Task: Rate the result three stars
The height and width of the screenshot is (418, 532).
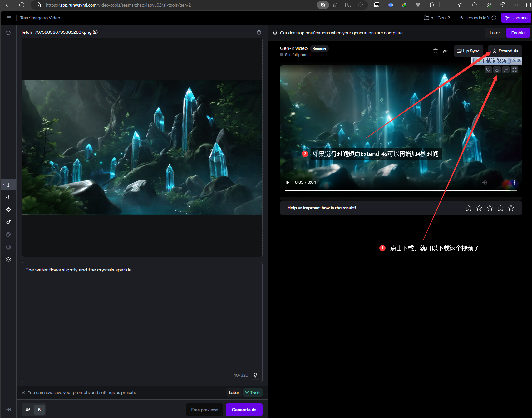Action: point(490,208)
